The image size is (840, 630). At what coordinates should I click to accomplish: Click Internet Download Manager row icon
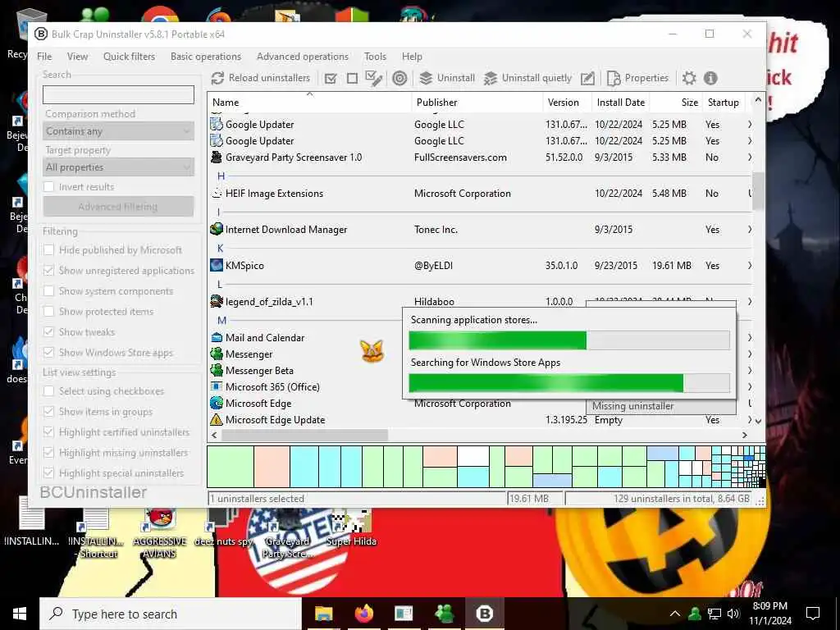217,230
